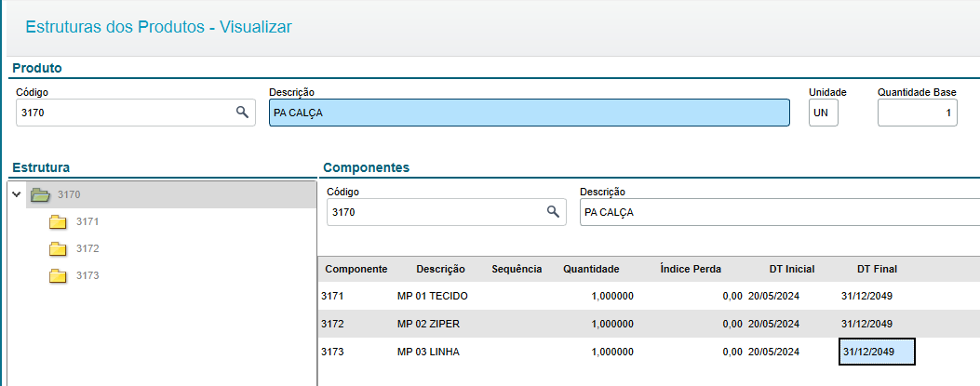The width and height of the screenshot is (980, 386).
Task: Click DT Inicial 20/05/2024 in TECIDO row
Action: coord(773,296)
